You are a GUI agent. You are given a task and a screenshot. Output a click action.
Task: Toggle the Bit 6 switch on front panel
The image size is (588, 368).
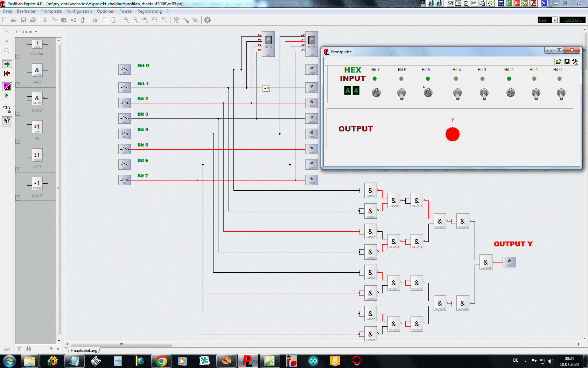click(x=401, y=94)
